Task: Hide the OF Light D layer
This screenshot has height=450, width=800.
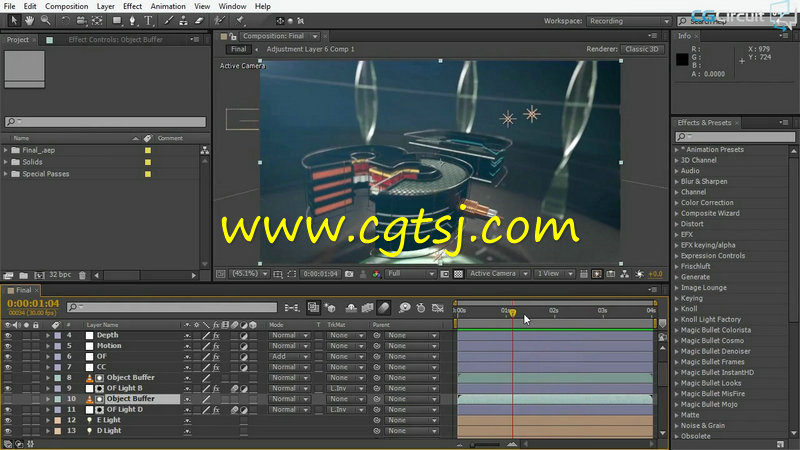Action: 8,410
